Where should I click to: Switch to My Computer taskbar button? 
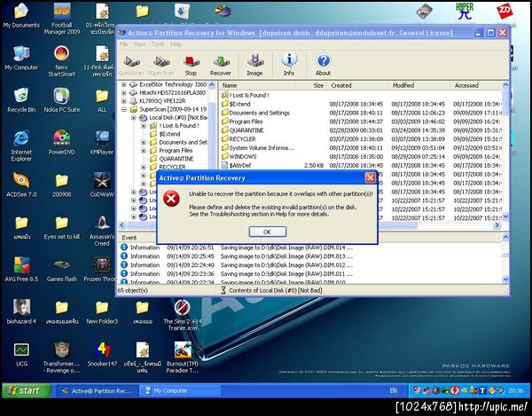(180, 391)
